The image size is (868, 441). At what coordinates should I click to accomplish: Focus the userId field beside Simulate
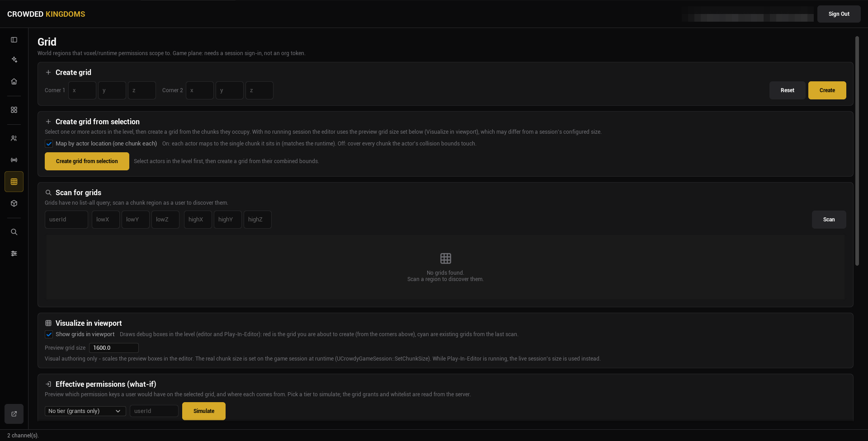coord(154,411)
